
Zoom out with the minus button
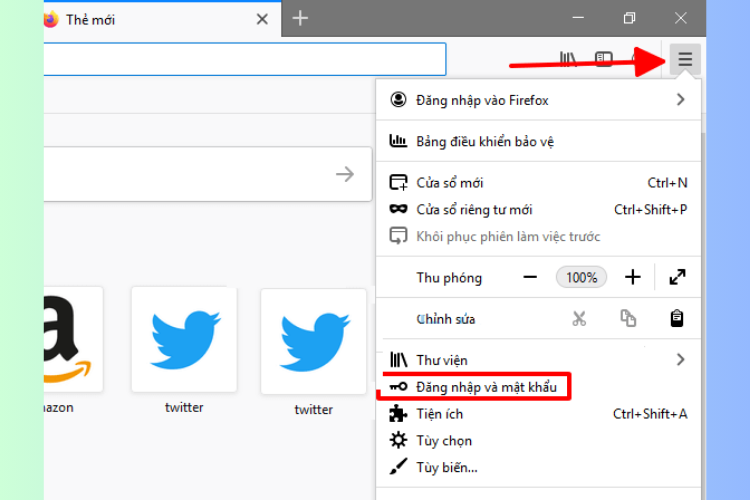(x=530, y=277)
